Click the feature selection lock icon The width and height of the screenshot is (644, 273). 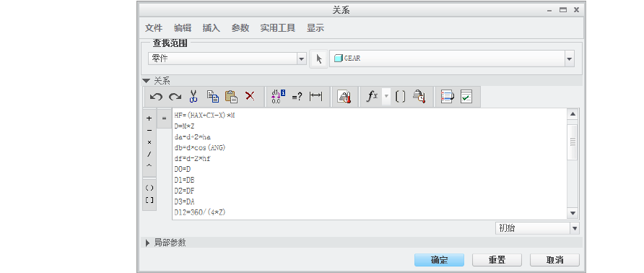[x=419, y=97]
